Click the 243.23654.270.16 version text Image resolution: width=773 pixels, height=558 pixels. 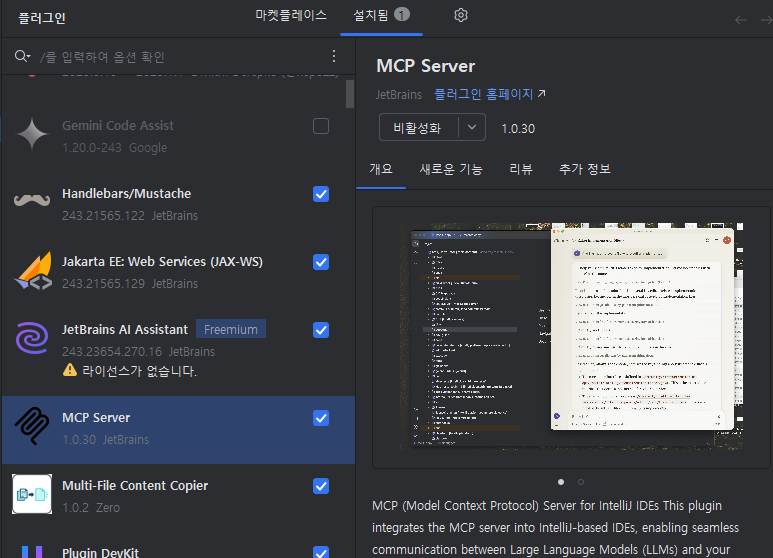112,351
